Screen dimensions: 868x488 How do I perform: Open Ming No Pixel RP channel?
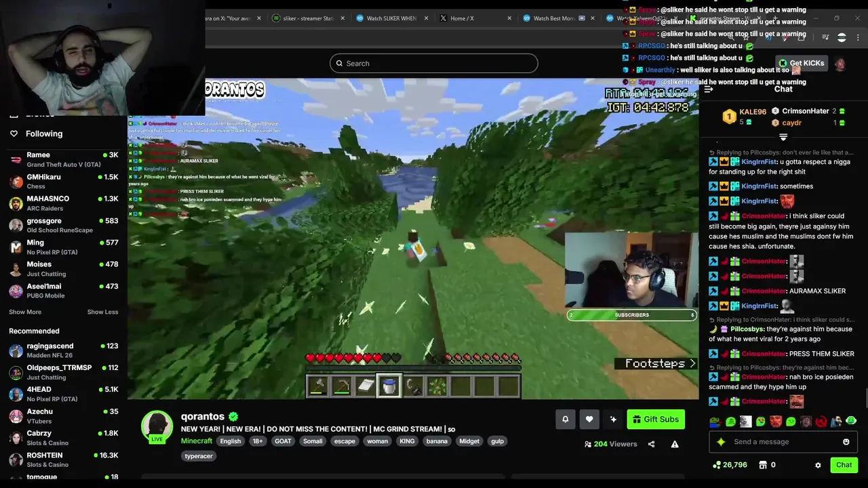tap(64, 247)
